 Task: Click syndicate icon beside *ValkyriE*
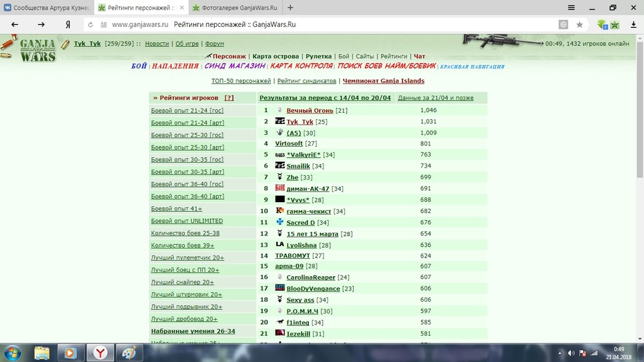pos(280,154)
